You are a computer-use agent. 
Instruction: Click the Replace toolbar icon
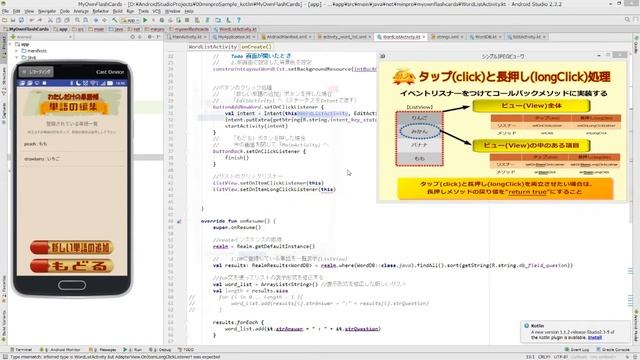[x=85, y=20]
